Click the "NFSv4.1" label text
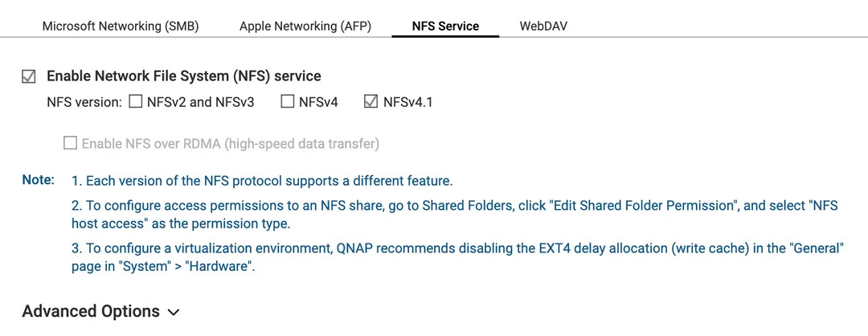Viewport: 868px width, 336px height. tap(408, 102)
